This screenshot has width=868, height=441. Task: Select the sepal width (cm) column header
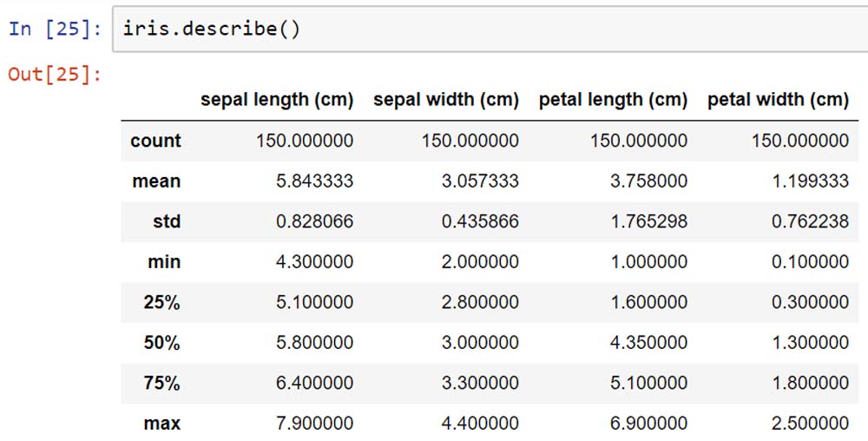(446, 100)
